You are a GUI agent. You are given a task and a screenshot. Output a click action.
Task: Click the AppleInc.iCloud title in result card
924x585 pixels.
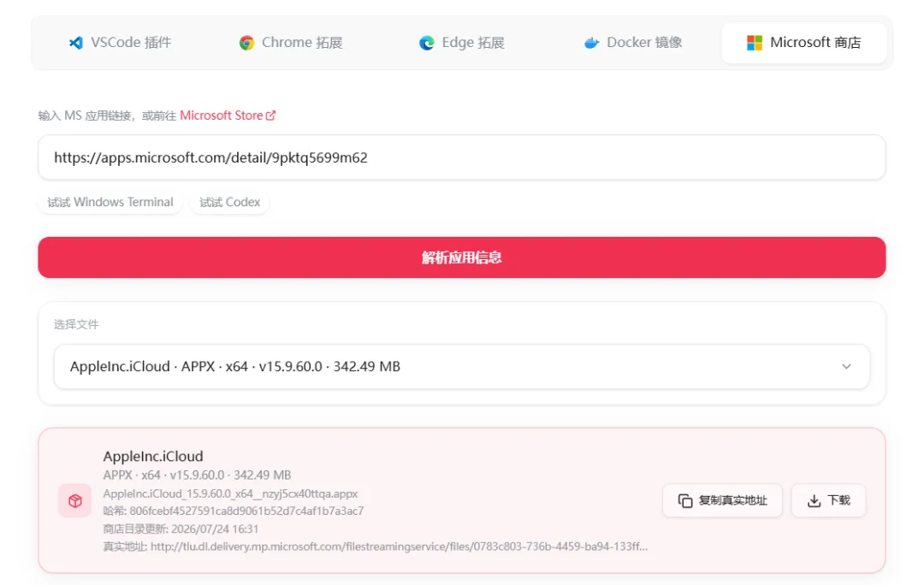click(x=153, y=456)
